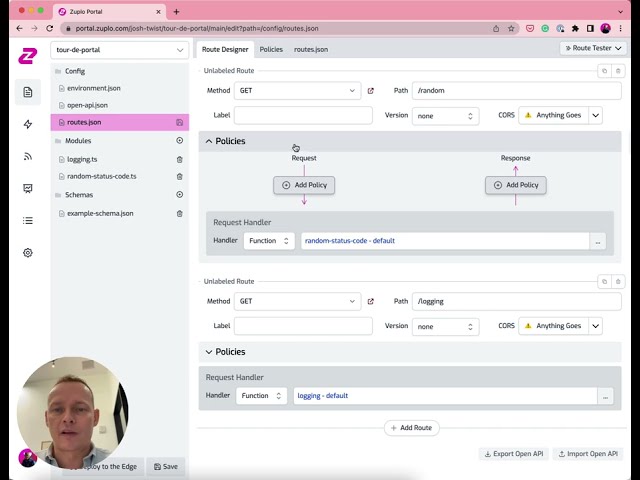Screen dimensions: 640x480
Task: Open the logging - default handler link
Action: click(x=322, y=396)
